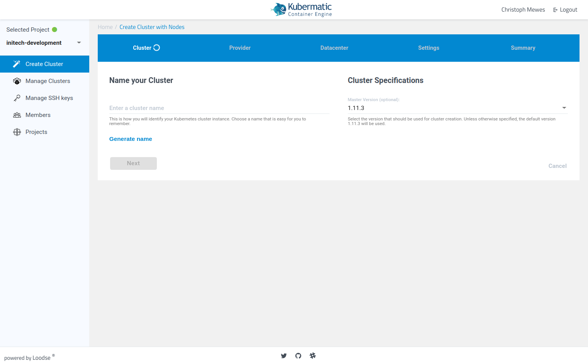Click the Manage SSH keys key icon
588x364 pixels.
(17, 98)
